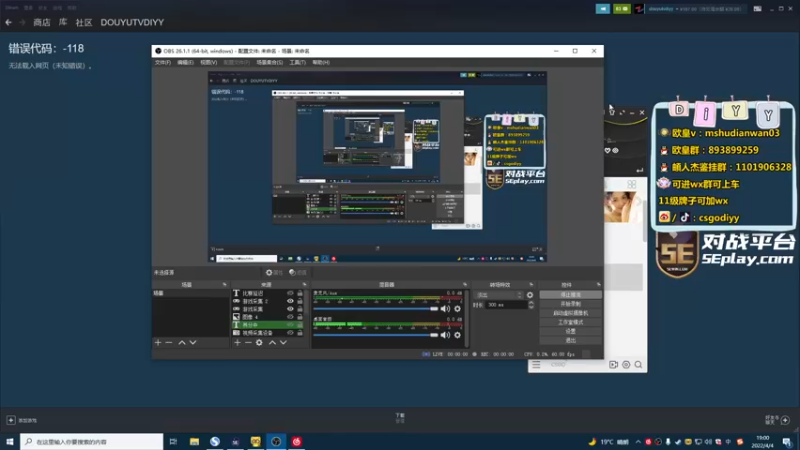Screen dimensions: 800x450
Task: Click the Windows Start button
Action: coord(10,442)
